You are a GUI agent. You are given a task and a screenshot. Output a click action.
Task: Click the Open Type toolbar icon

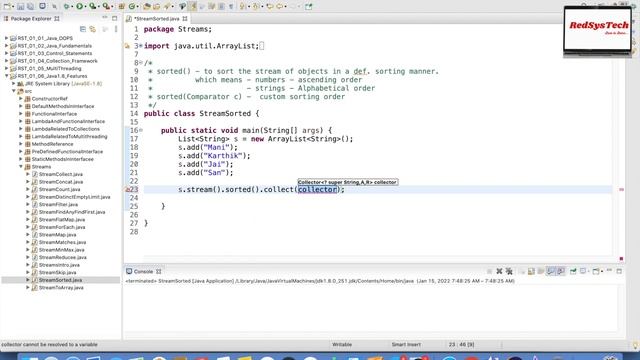pos(147,6)
